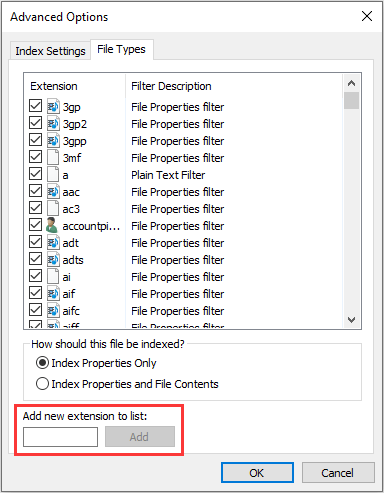
Task: Select the adts media file icon
Action: (53, 260)
